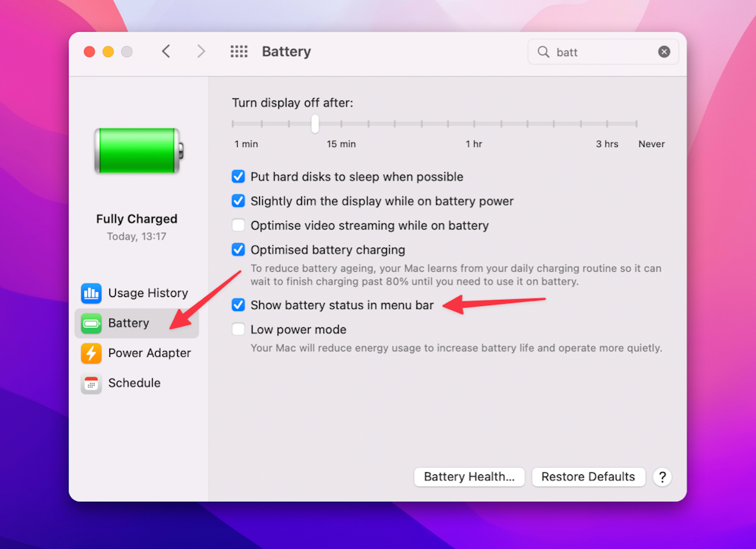The width and height of the screenshot is (756, 549).
Task: Enable Optimise video streaming while on battery
Action: pyautogui.click(x=238, y=225)
